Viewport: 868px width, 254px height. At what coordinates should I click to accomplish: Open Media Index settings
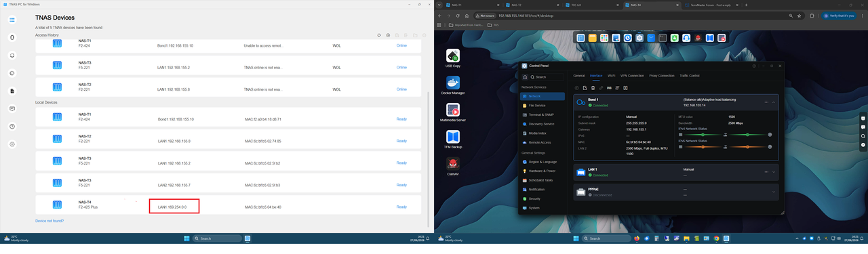[542, 133]
